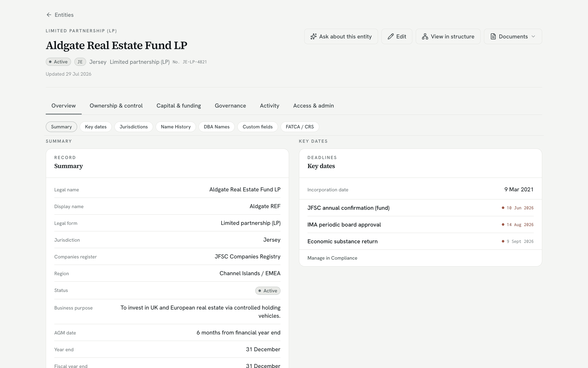Viewport: 588px width, 368px height.
Task: Click the back arrow icon beside Entities
Action: (x=49, y=15)
